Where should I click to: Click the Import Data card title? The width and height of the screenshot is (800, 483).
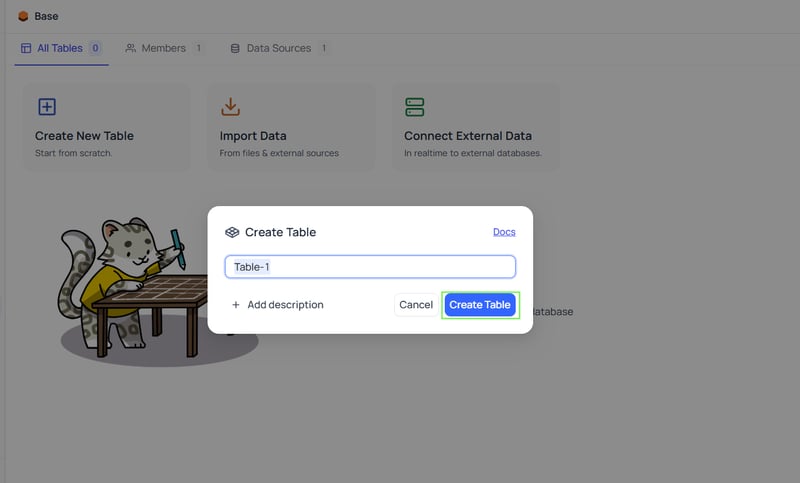(253, 136)
